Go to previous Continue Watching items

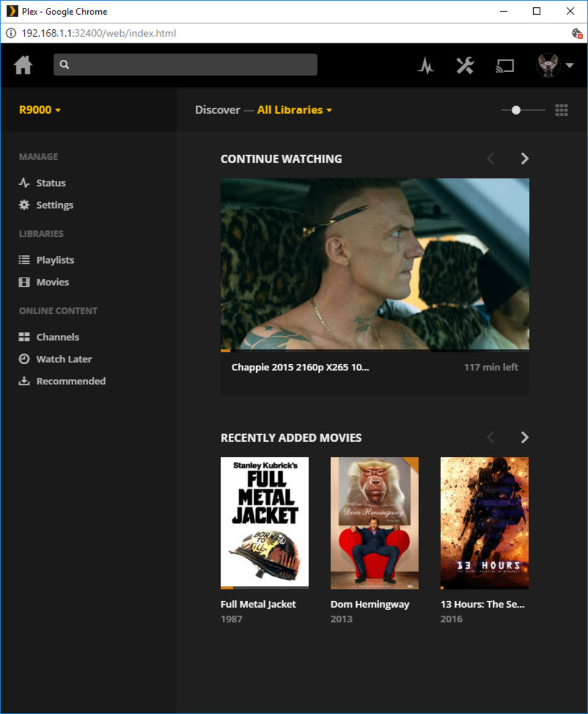(x=490, y=159)
